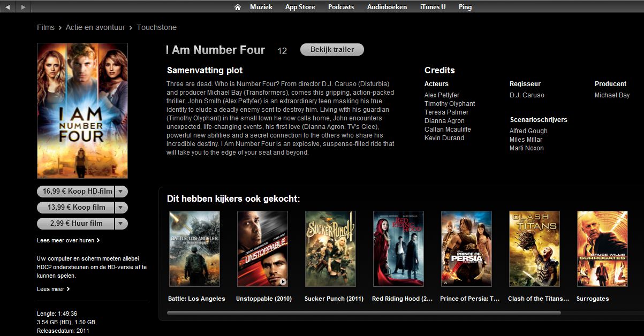Open the App Store tab
Image resolution: width=644 pixels, height=336 pixels.
tap(300, 7)
